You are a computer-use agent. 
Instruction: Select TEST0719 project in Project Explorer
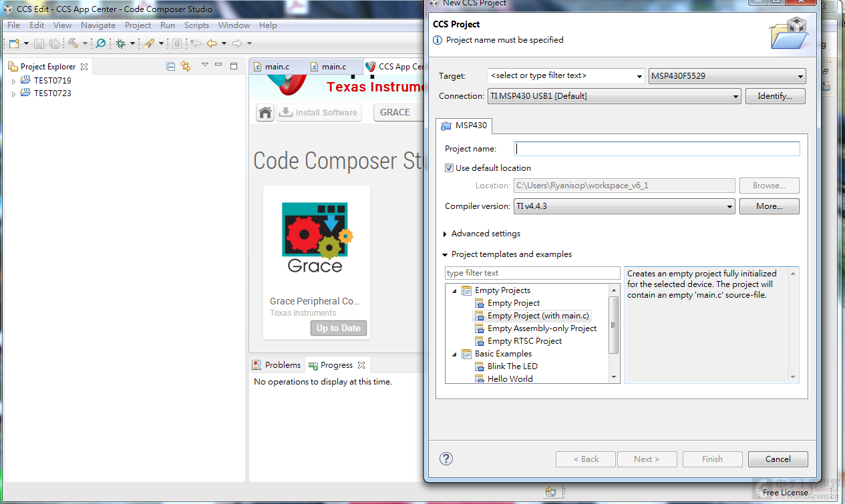pyautogui.click(x=52, y=81)
